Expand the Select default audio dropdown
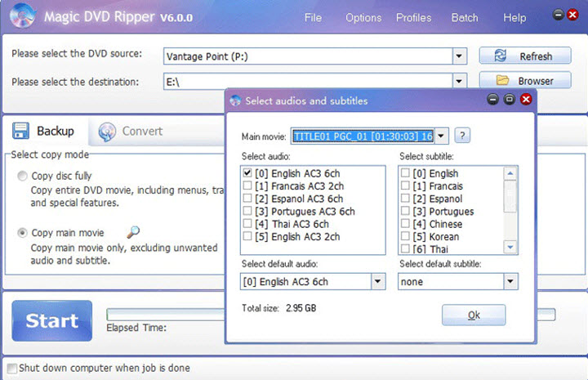This screenshot has height=380, width=588. (378, 281)
